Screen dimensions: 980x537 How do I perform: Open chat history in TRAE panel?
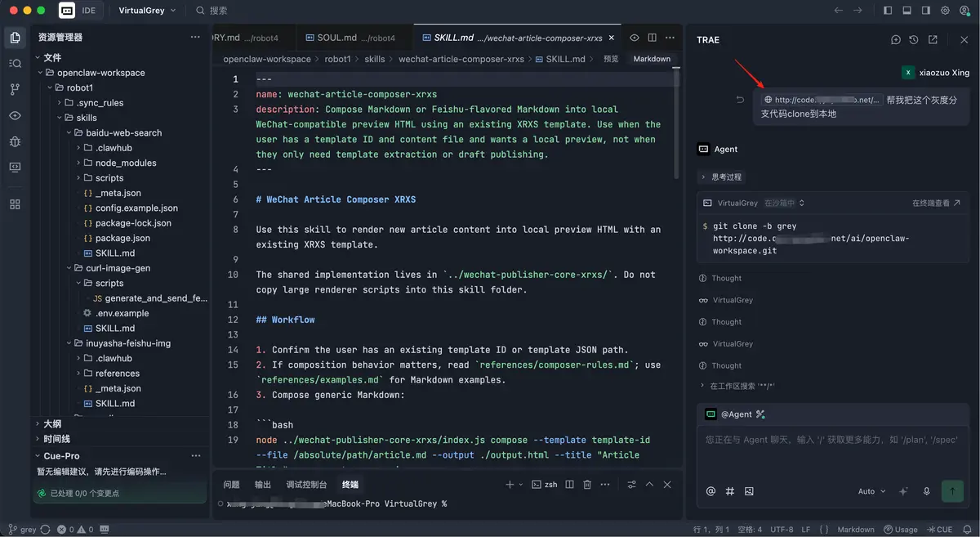914,40
